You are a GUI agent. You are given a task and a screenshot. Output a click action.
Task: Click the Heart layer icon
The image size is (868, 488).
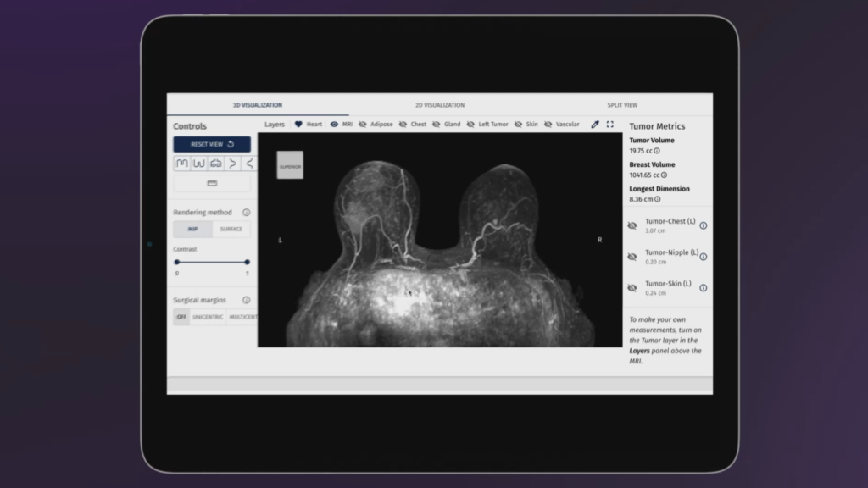[x=298, y=124]
